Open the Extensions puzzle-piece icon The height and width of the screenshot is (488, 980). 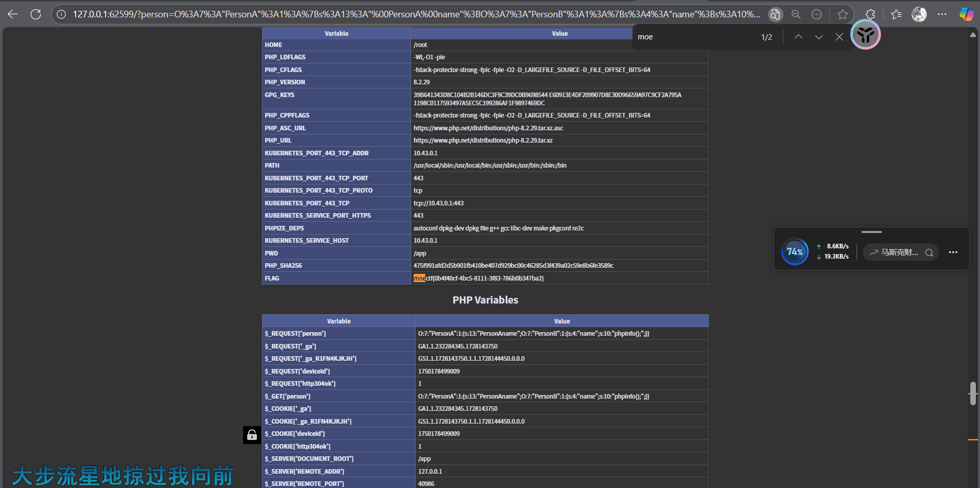click(x=870, y=14)
